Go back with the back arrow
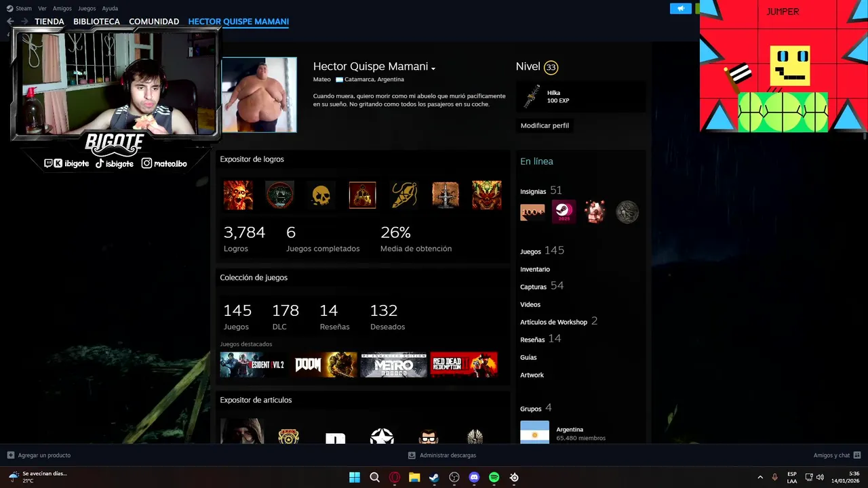 pyautogui.click(x=10, y=22)
